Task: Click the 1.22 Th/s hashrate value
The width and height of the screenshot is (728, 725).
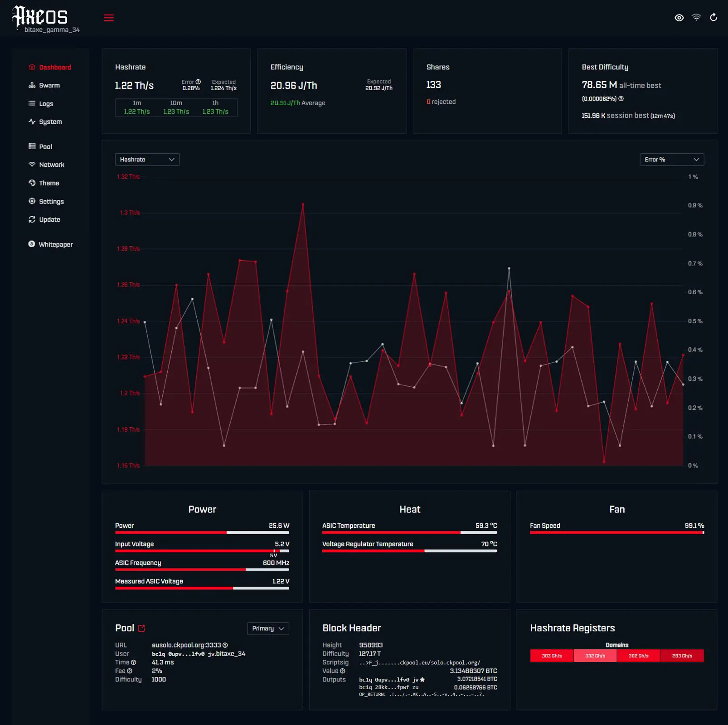Action: pyautogui.click(x=134, y=85)
